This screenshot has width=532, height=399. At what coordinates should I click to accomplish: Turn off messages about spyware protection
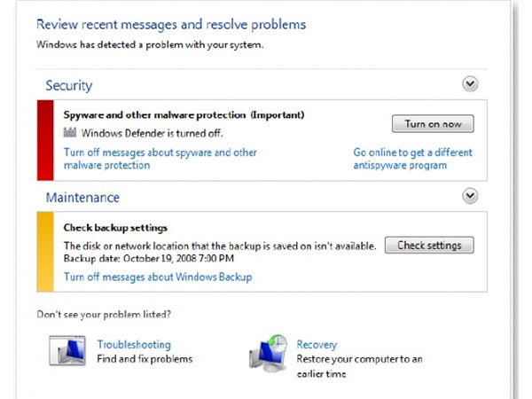pos(160,159)
